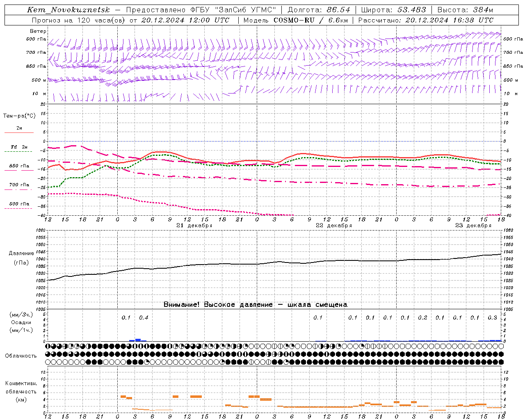Click the precipitation value 0.4
The width and height of the screenshot is (525, 420).
click(x=144, y=317)
